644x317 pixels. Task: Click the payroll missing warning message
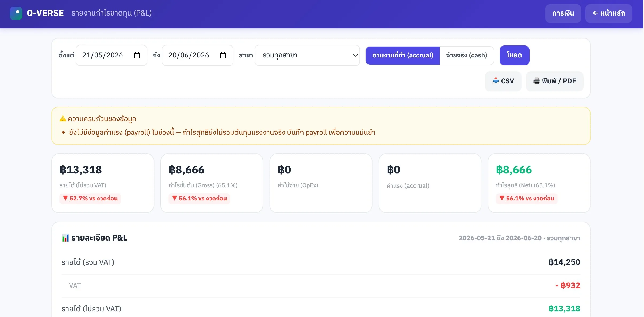pos(222,132)
